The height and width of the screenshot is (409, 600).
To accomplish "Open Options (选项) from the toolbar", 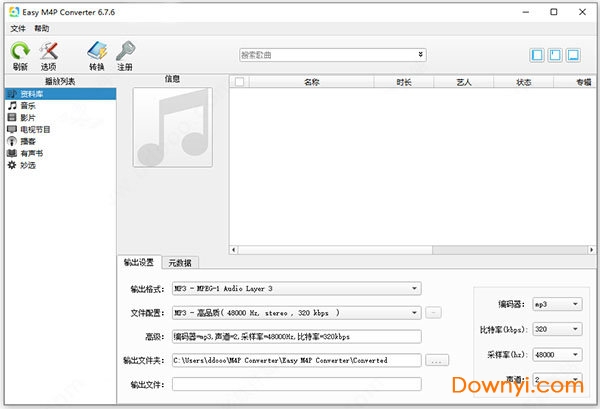I will [x=48, y=56].
